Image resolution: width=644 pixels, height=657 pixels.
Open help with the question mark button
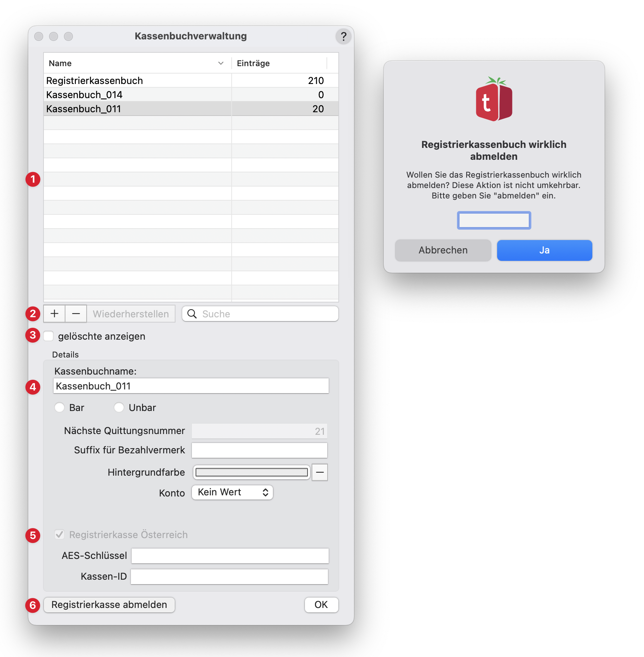point(343,36)
